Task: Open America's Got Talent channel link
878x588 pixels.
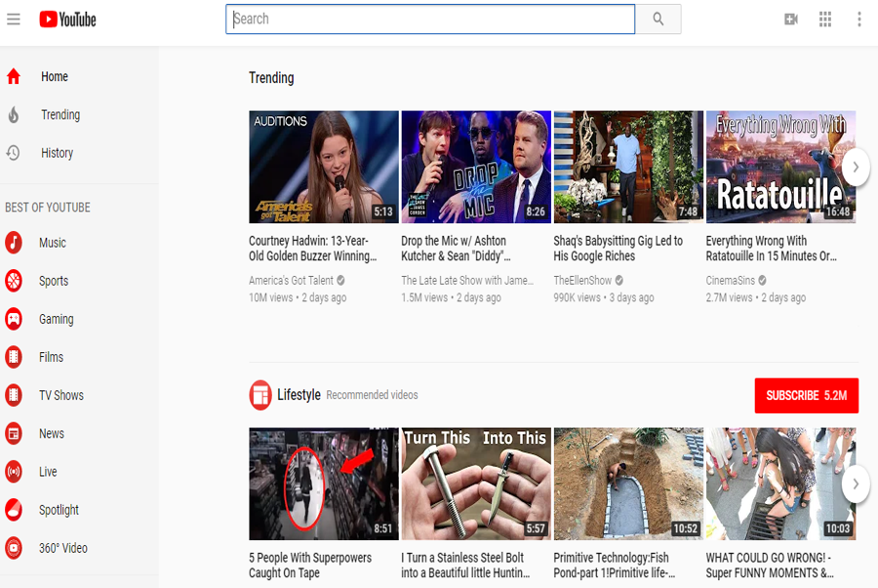Action: 291,280
